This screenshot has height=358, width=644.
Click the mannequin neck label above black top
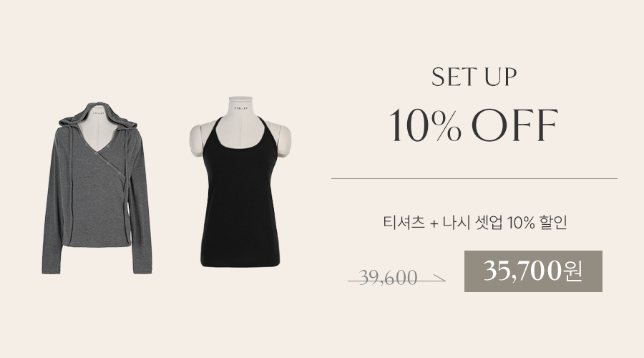(240, 109)
